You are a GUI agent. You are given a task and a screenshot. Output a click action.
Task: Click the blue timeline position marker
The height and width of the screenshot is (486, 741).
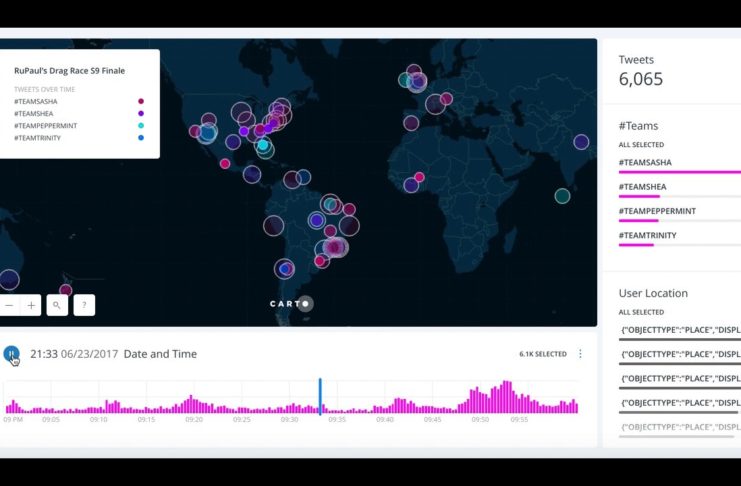coord(320,396)
